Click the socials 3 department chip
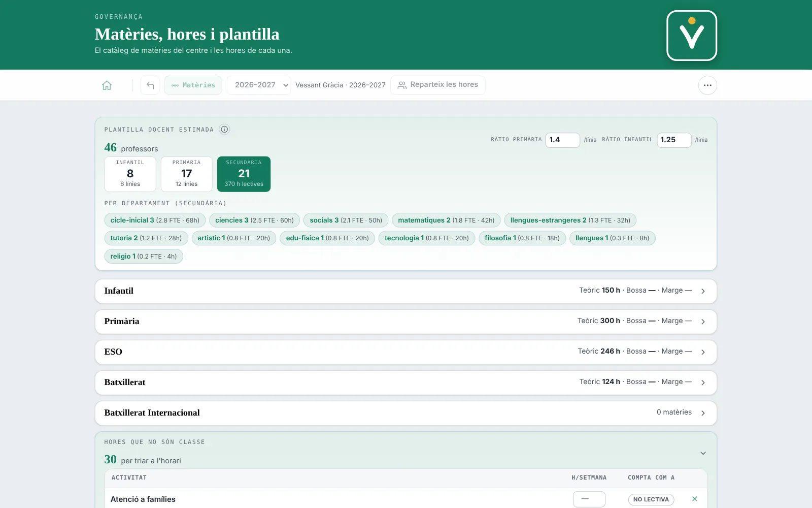 (346, 220)
